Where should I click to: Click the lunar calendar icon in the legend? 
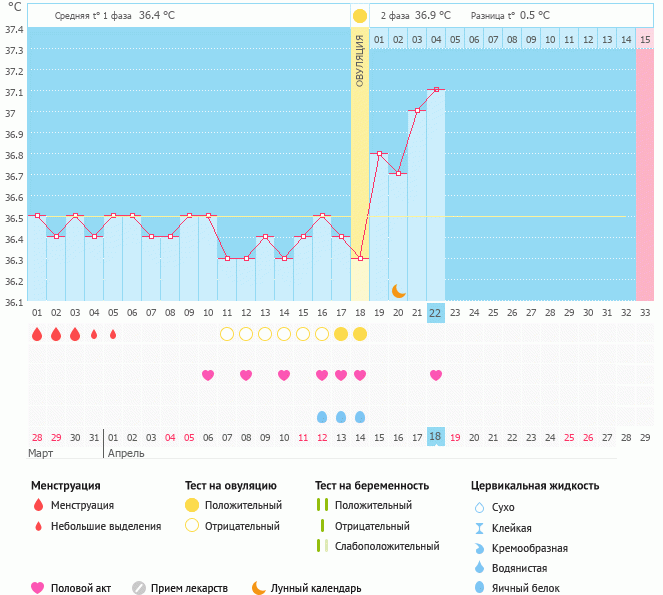259,588
